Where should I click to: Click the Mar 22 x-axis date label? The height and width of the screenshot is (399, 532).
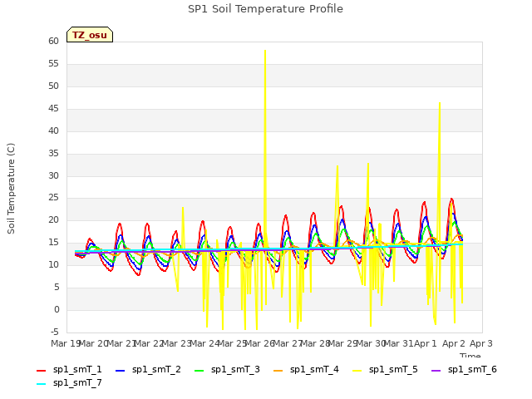(x=149, y=343)
